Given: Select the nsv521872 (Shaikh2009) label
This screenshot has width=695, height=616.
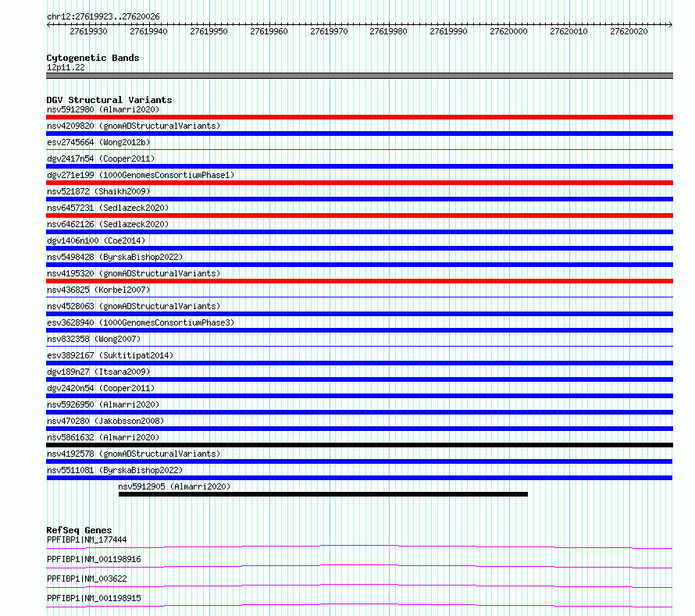Looking at the screenshot, I should pos(98,191).
